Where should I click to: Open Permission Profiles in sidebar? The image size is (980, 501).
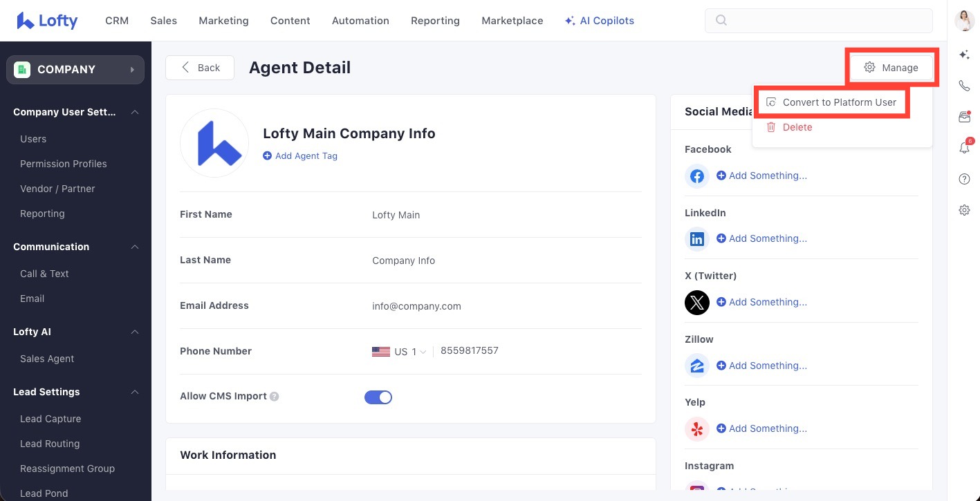click(64, 164)
